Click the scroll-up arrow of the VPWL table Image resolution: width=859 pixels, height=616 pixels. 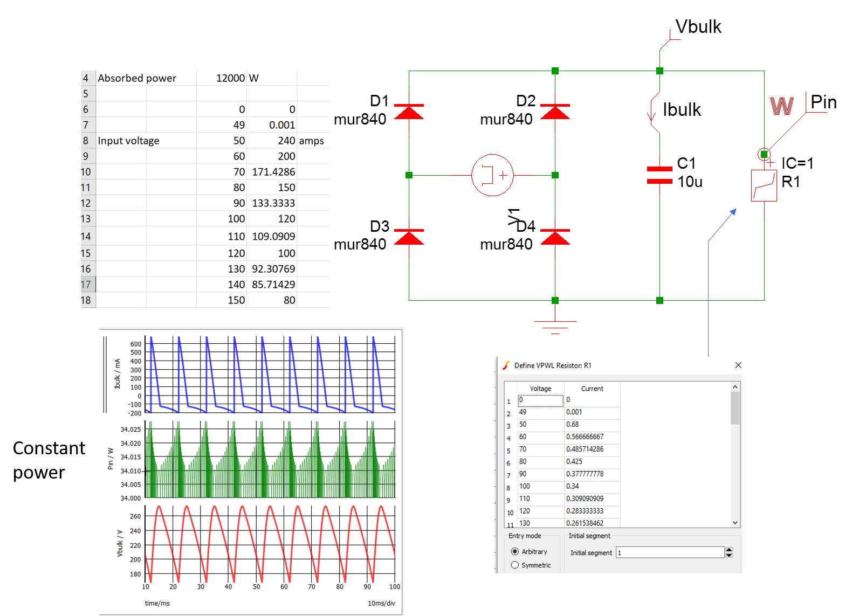[734, 387]
